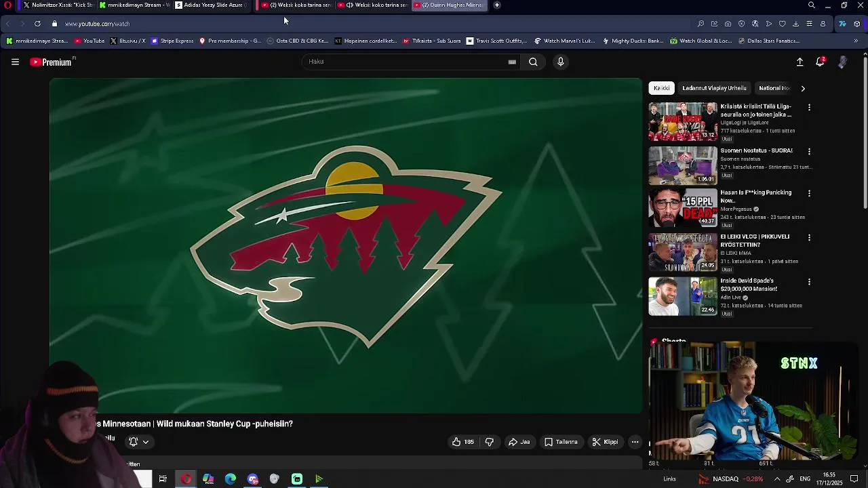Screen dimensions: 868x488
Task: Create a clip with Klippi
Action: point(605,442)
